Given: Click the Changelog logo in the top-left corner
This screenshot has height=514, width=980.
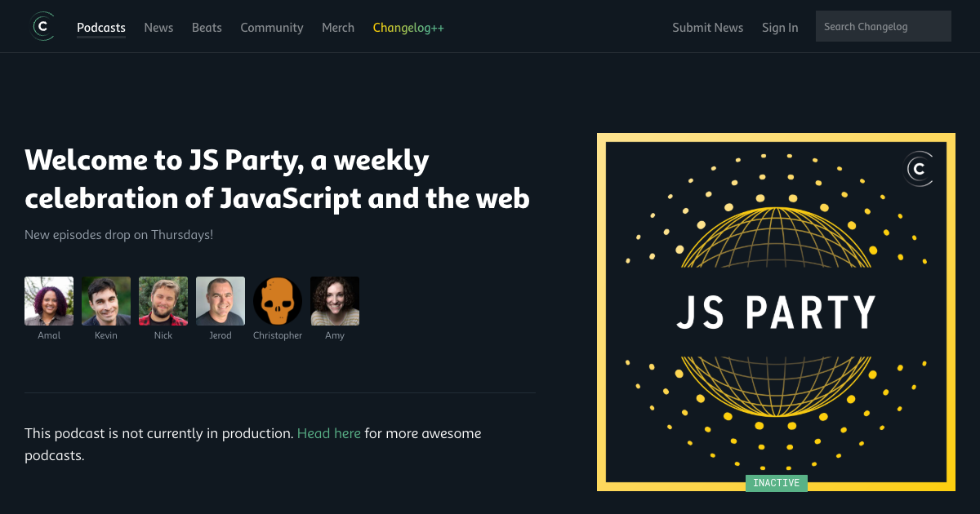Looking at the screenshot, I should 42,25.
